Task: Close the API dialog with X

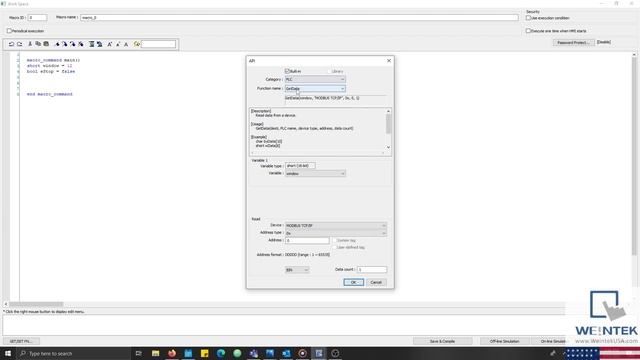Action: [389, 61]
